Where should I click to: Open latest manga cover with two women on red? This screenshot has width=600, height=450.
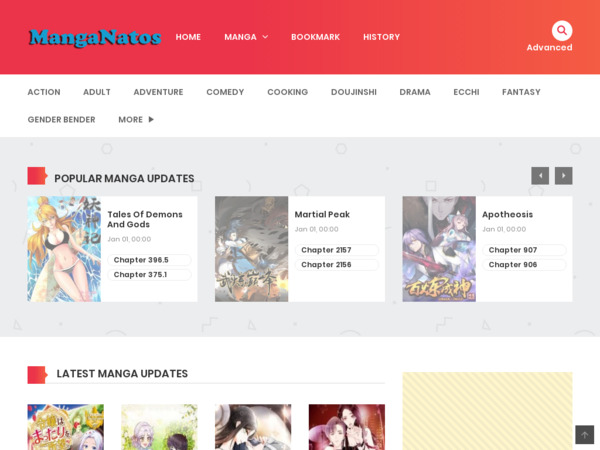pyautogui.click(x=347, y=427)
